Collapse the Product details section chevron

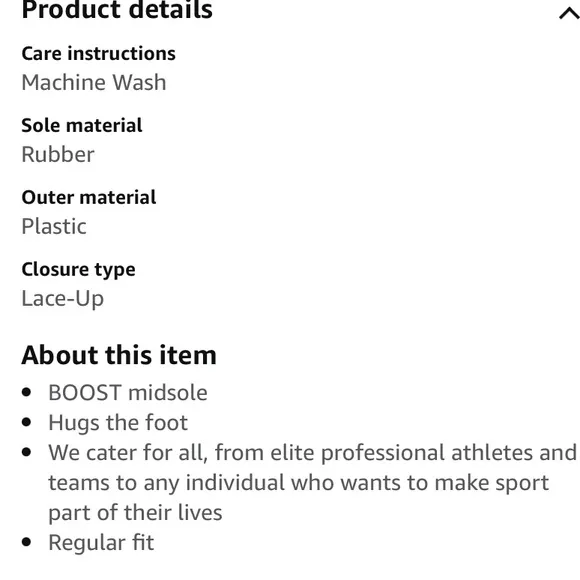click(x=570, y=14)
